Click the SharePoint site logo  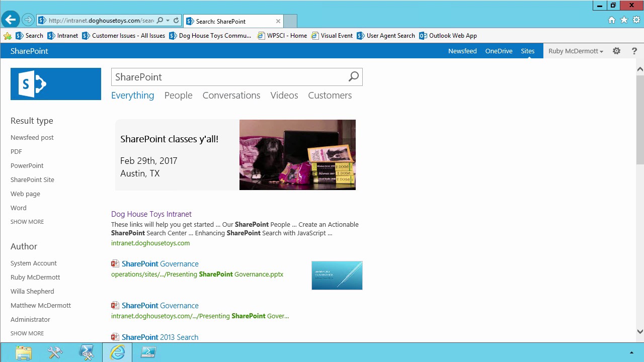point(56,84)
